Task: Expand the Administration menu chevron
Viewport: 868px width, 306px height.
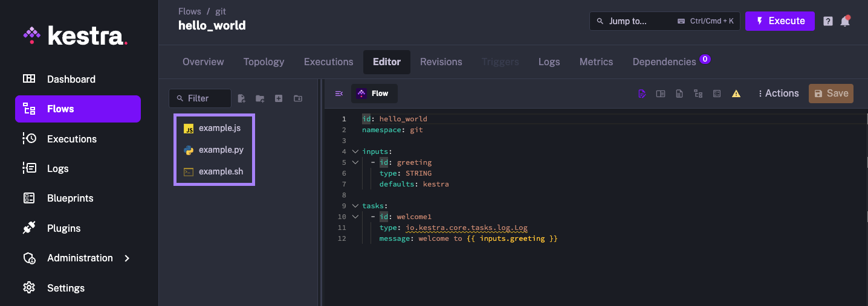Action: coord(127,258)
